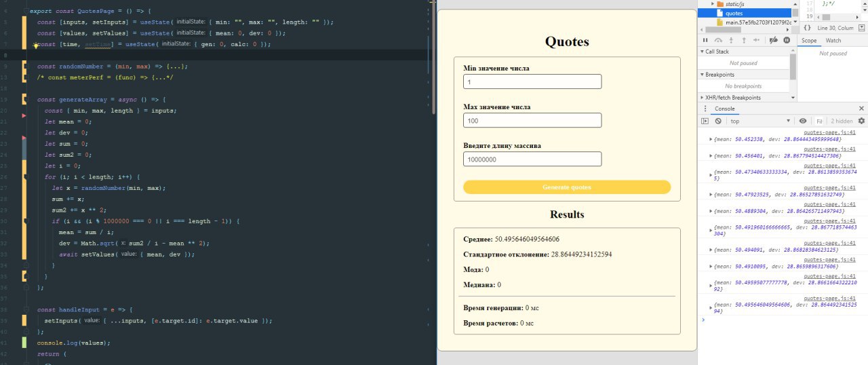Click the array length input with 10000000
Image resolution: width=868 pixels, height=365 pixels.
tap(532, 159)
